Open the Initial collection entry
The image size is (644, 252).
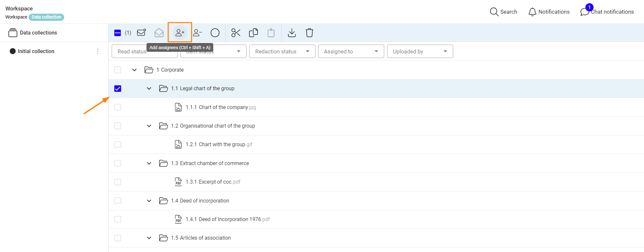point(36,51)
